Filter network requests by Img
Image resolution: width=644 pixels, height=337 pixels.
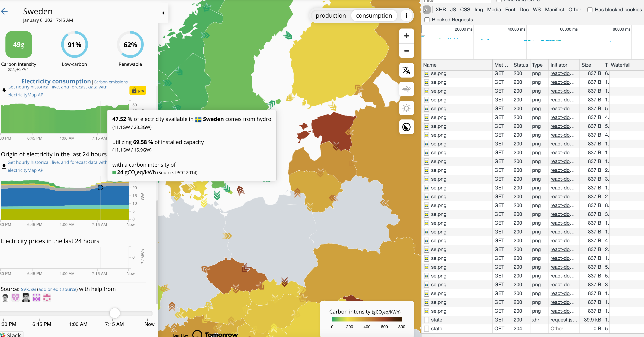click(x=478, y=10)
